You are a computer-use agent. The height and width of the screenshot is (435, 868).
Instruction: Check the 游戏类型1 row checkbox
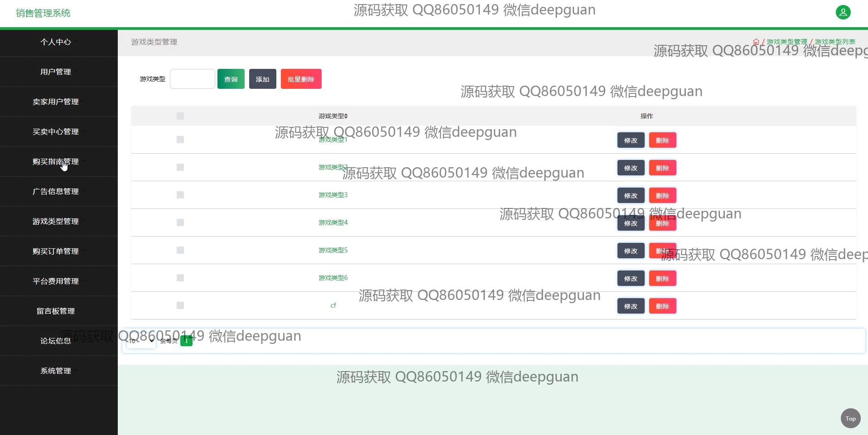coord(180,140)
